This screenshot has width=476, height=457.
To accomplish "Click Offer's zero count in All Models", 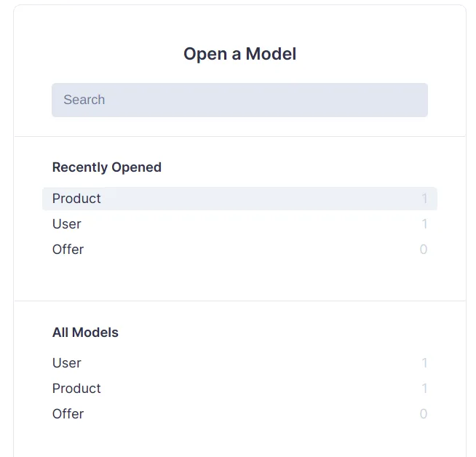I will tap(424, 414).
